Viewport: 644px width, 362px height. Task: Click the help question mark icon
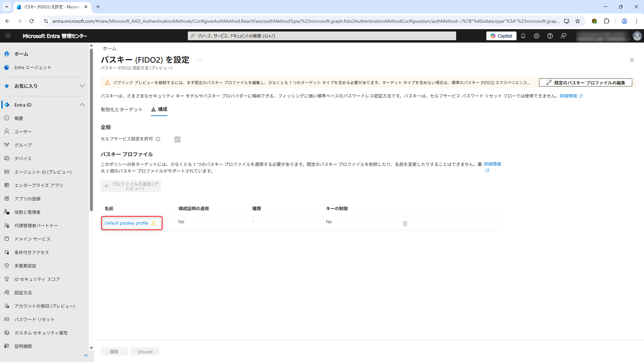pos(550,36)
